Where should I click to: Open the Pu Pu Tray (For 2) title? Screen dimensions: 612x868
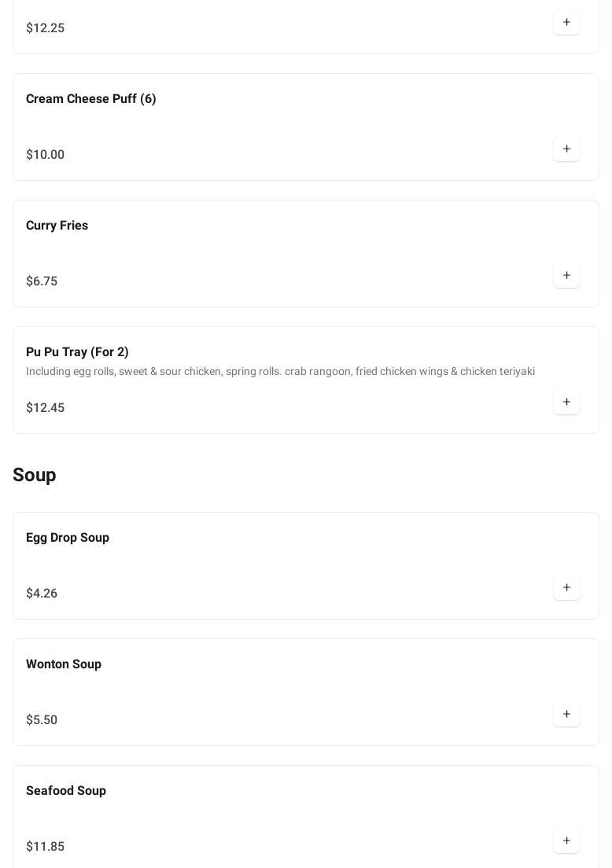tap(77, 352)
